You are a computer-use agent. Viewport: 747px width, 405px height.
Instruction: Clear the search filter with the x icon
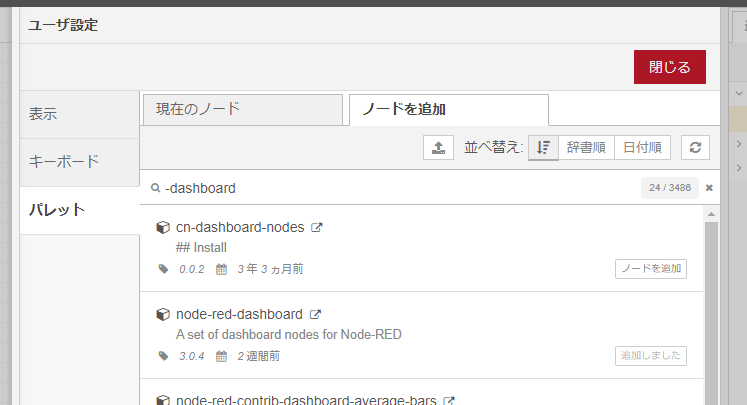click(x=709, y=188)
